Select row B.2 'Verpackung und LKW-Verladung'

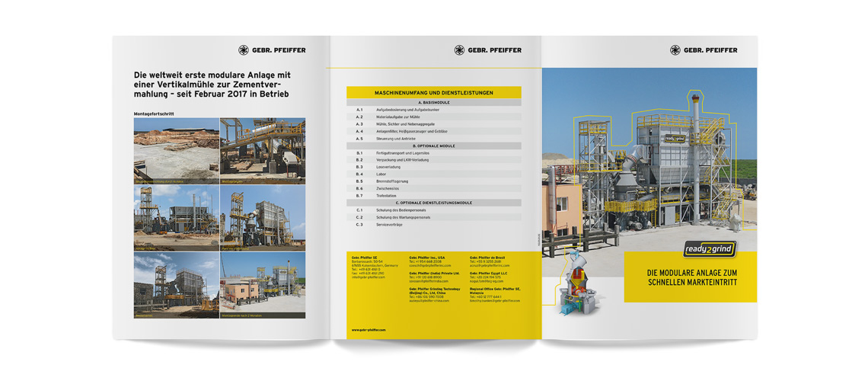click(434, 160)
